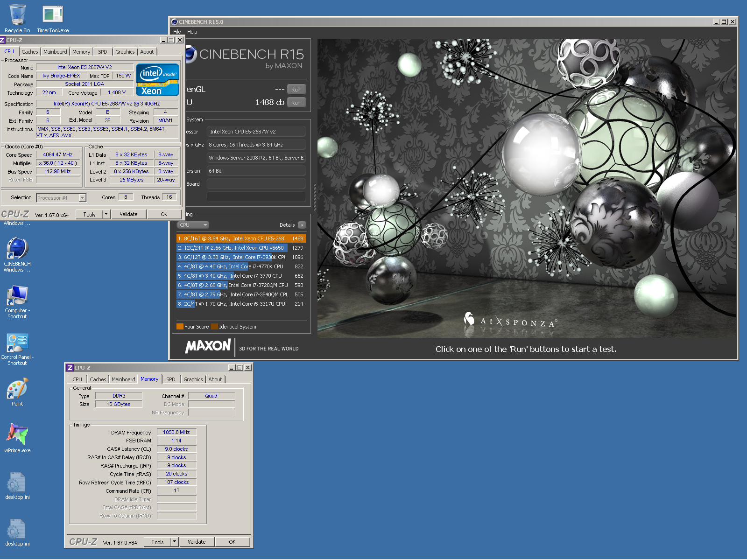Switch to Memory tab in top CPU-Z window
This screenshot has width=747, height=560.
coord(81,52)
